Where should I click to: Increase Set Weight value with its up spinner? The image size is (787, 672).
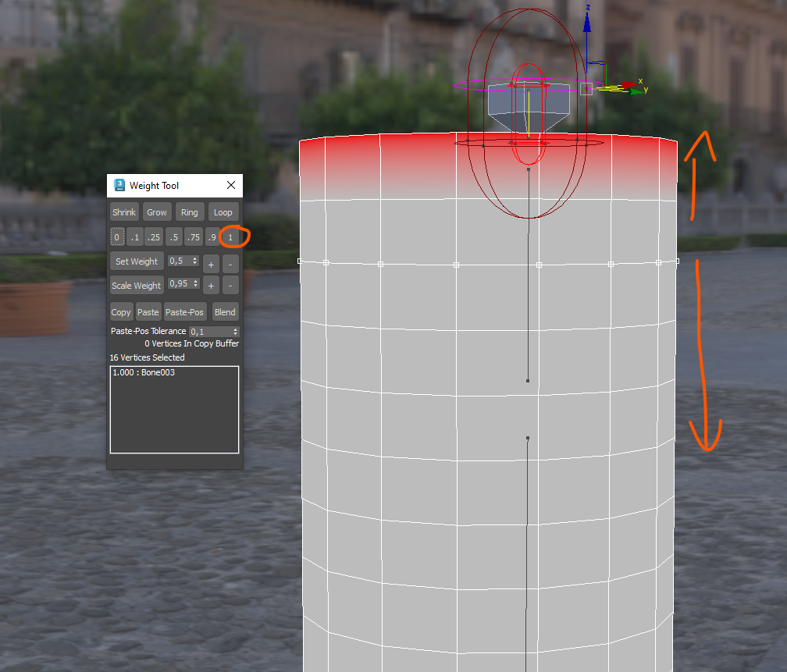195,258
